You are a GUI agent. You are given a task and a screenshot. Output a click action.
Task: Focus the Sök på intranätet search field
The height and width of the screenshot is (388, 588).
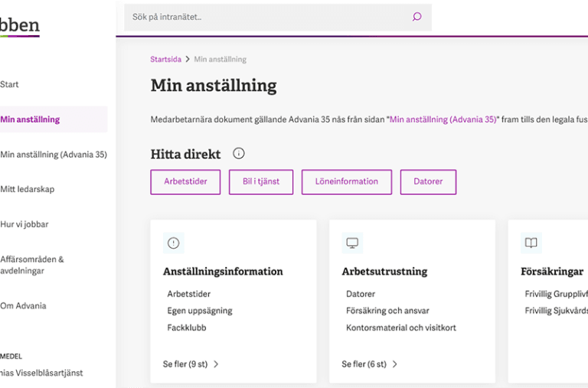click(x=268, y=17)
